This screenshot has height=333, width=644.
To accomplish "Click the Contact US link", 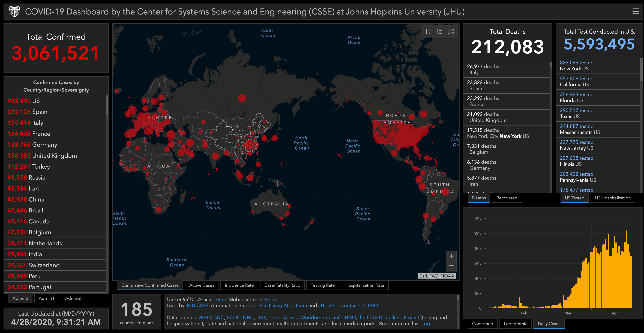I will 353,305.
